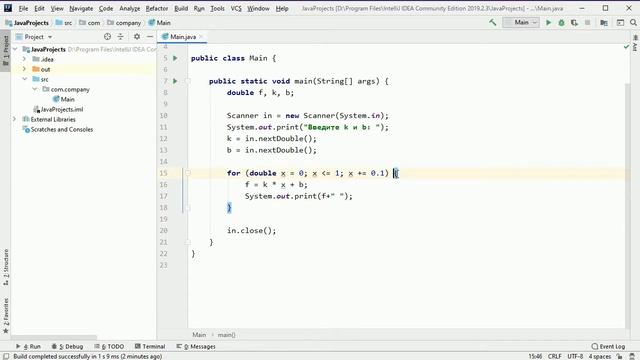
Task: Hide the Project tool window
Action: click(150, 37)
